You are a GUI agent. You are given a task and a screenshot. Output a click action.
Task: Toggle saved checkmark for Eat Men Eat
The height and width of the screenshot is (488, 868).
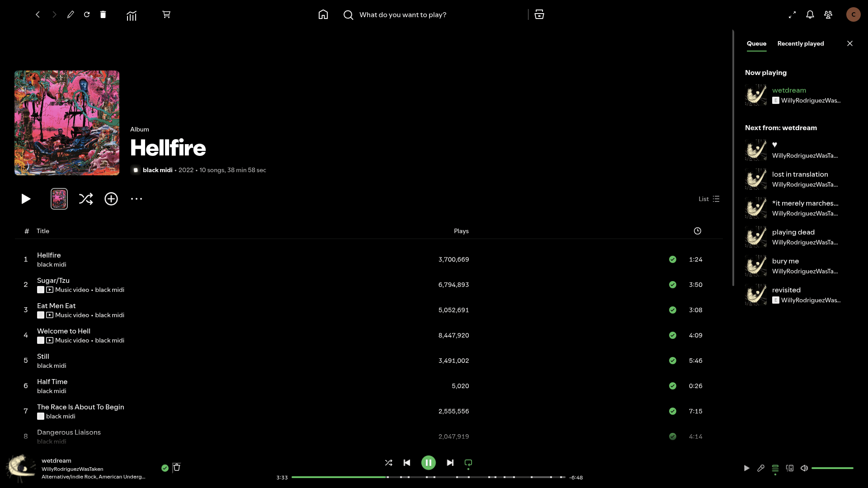click(673, 310)
